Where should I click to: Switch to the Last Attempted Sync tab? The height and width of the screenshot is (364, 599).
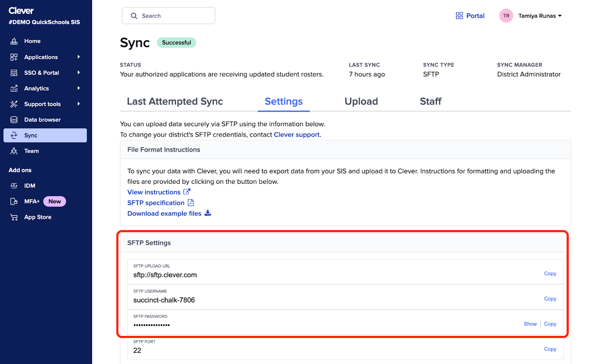(x=175, y=101)
